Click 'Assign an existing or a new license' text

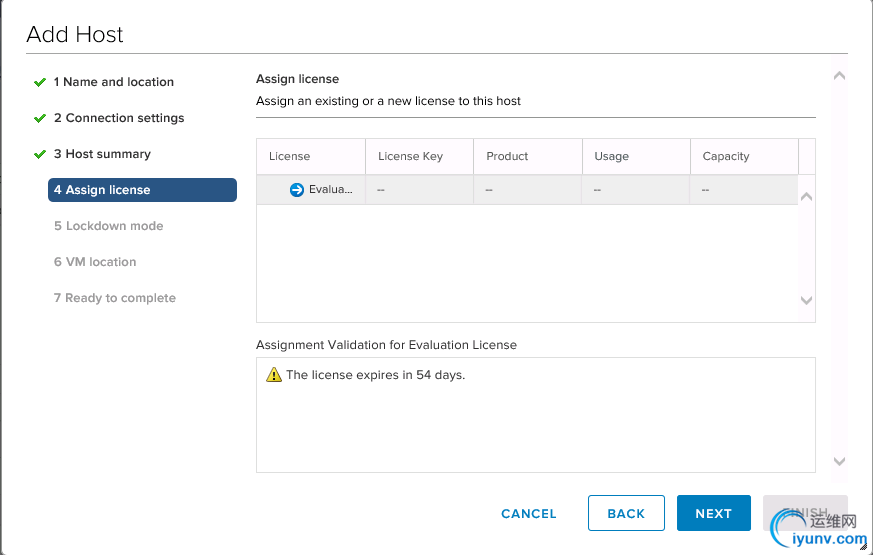click(388, 101)
